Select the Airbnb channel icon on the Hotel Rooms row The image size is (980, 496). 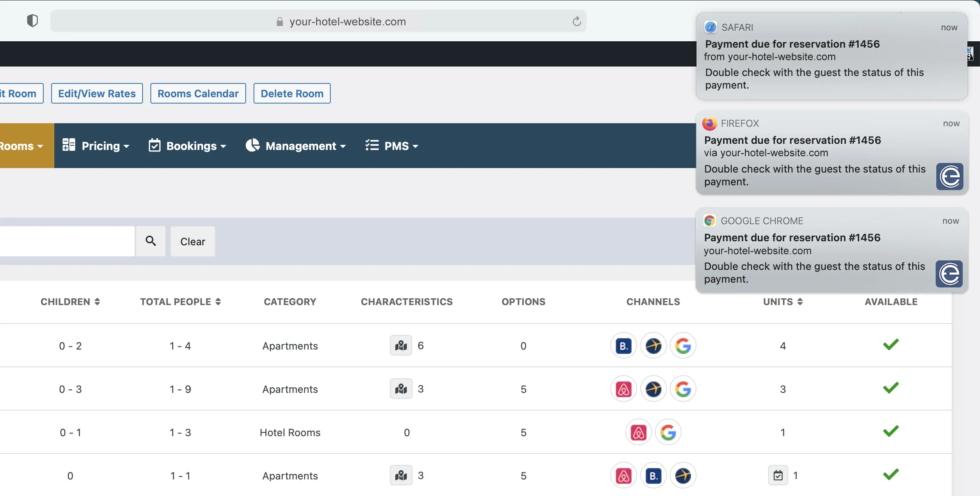tap(638, 432)
